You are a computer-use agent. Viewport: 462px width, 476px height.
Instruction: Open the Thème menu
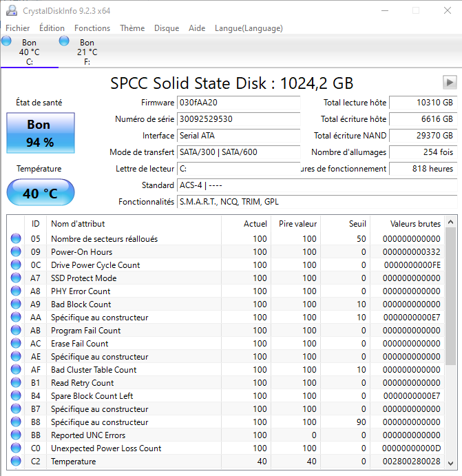point(132,28)
